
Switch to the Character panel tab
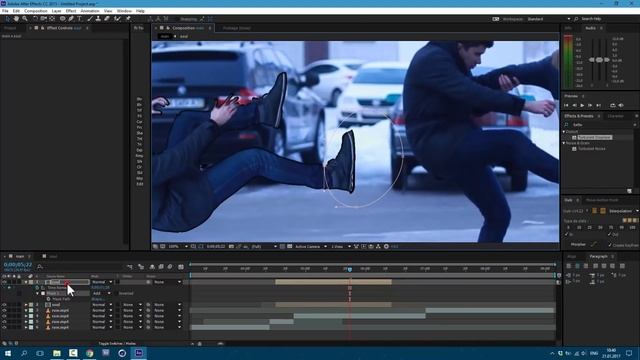pyautogui.click(x=616, y=116)
